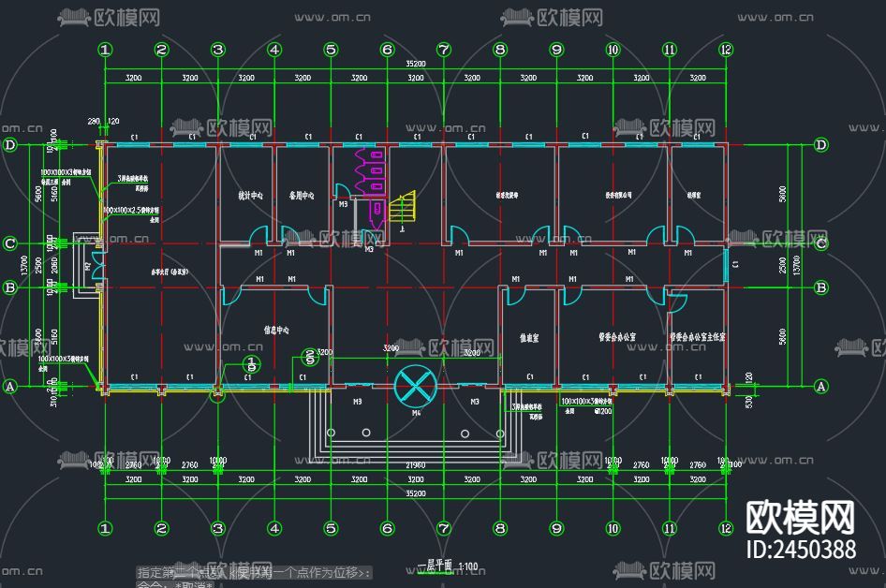
Task: Select the 100X100X2.5 steel tube annotation
Action: click(x=131, y=210)
